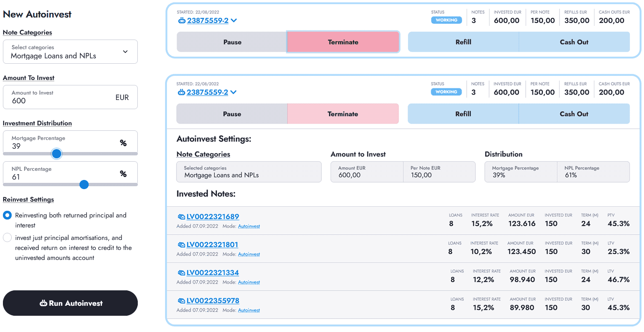Open note LV0022321689 link
The width and height of the screenshot is (644, 332).
[213, 217]
